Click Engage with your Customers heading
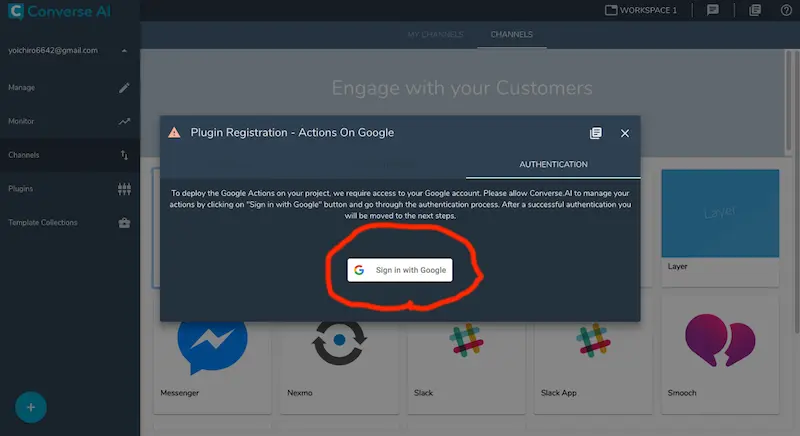 (462, 88)
